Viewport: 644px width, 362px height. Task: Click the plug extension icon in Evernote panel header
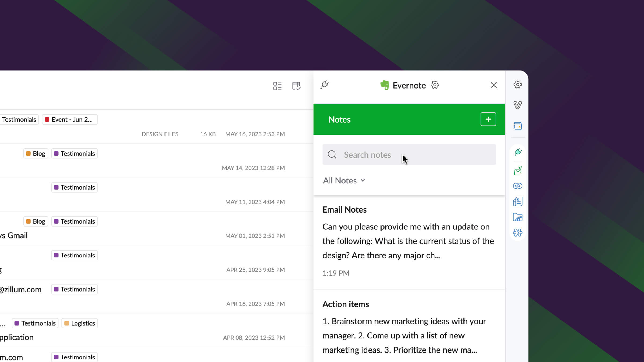324,85
